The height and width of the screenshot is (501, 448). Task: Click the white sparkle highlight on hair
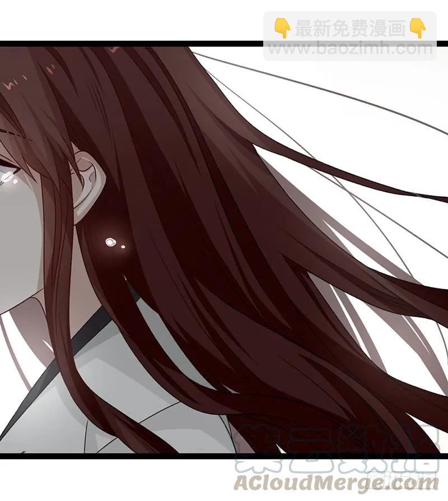coord(110,242)
